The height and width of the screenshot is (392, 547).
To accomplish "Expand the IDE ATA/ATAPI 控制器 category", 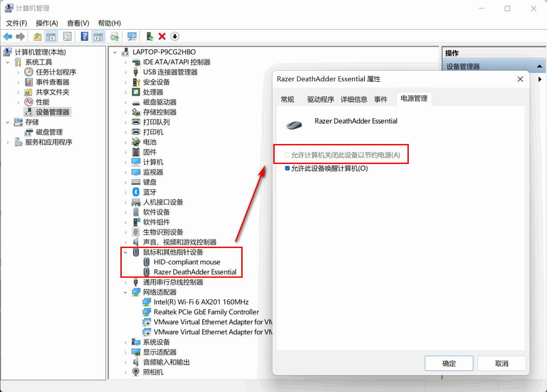I will (126, 62).
